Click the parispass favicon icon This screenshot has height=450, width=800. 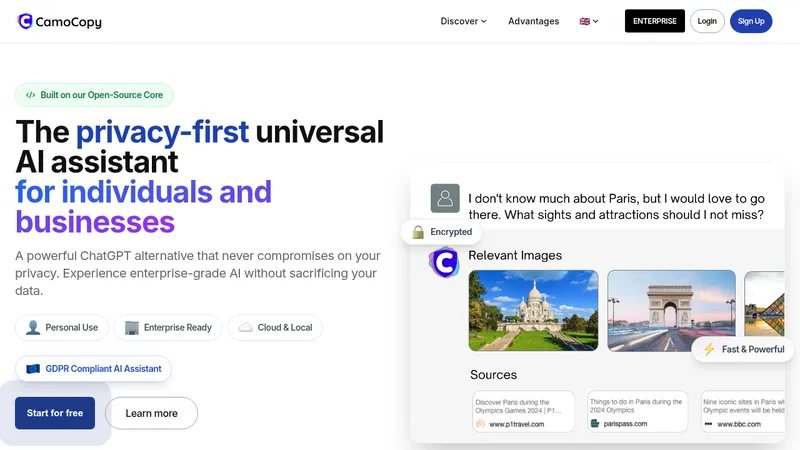tap(594, 423)
